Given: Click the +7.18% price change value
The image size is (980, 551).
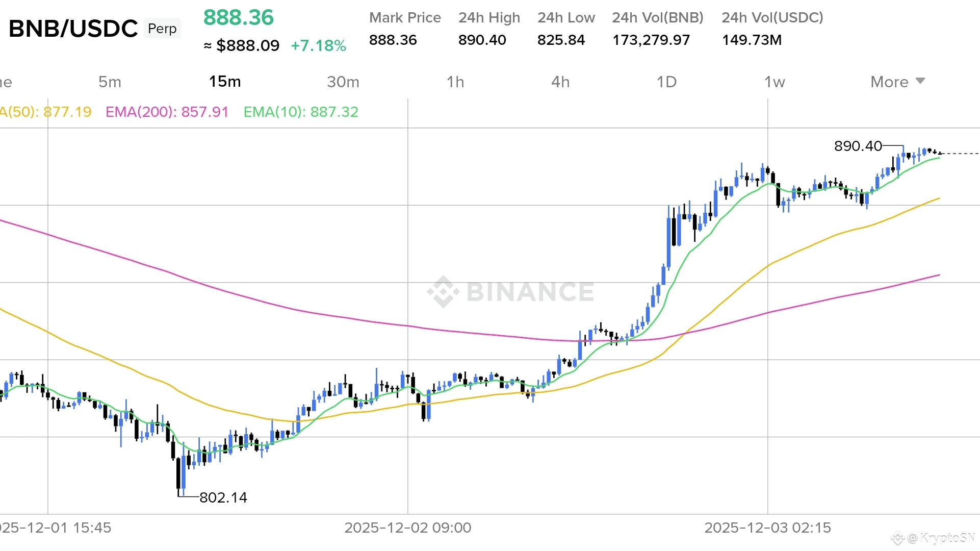Looking at the screenshot, I should [x=318, y=46].
